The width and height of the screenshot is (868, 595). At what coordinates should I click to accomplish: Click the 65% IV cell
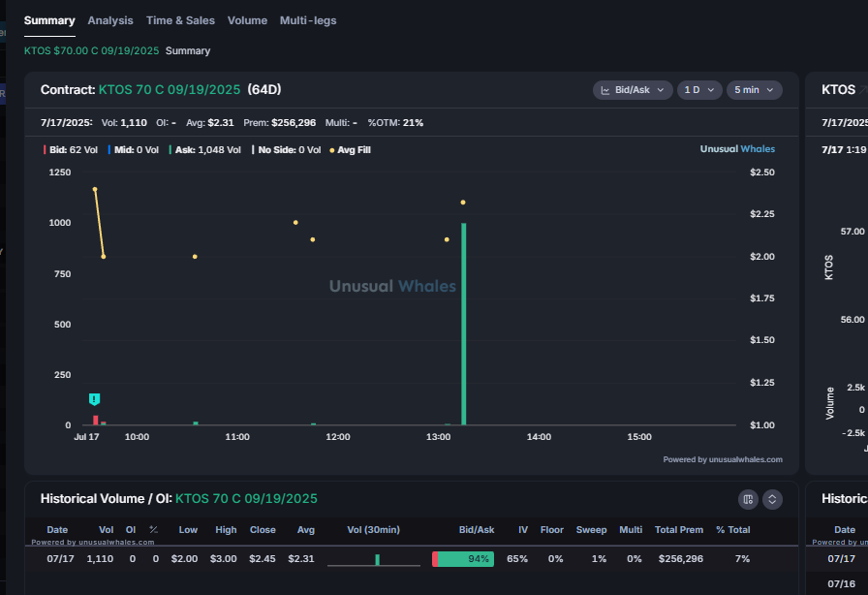(x=517, y=558)
